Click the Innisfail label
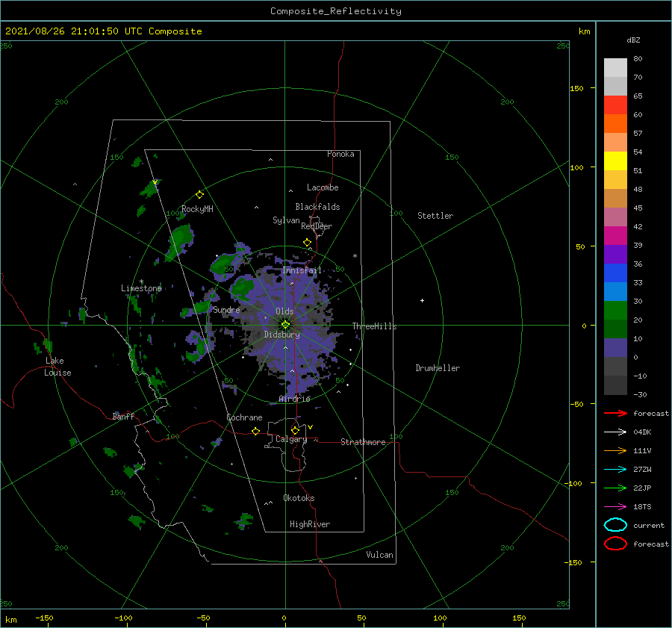The width and height of the screenshot is (672, 628). [x=302, y=270]
